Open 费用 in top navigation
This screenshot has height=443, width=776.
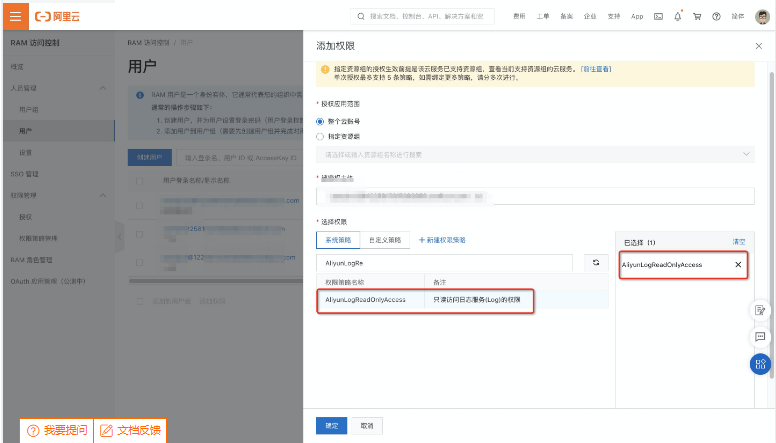click(519, 16)
